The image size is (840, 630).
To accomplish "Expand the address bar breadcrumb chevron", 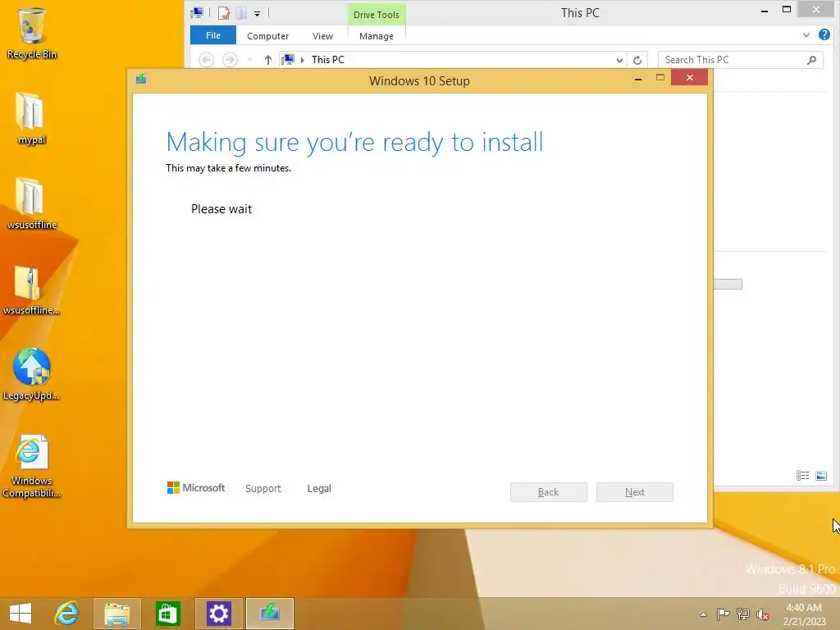I will click(x=303, y=59).
